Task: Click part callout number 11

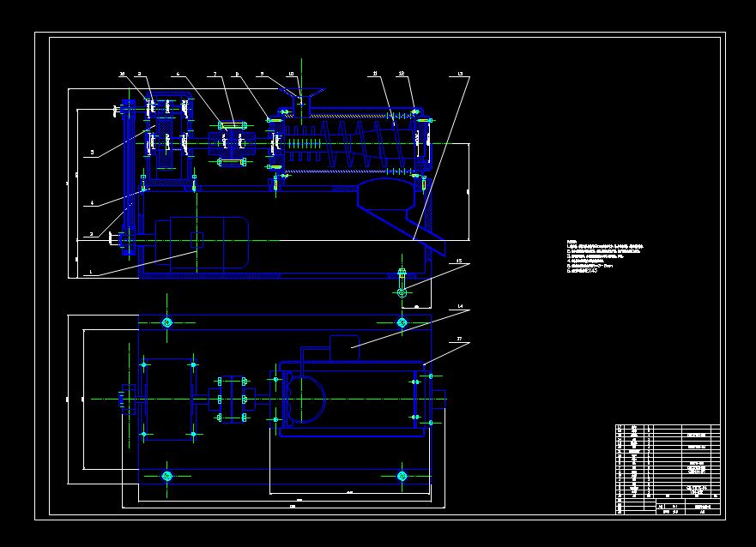Action: (x=375, y=74)
